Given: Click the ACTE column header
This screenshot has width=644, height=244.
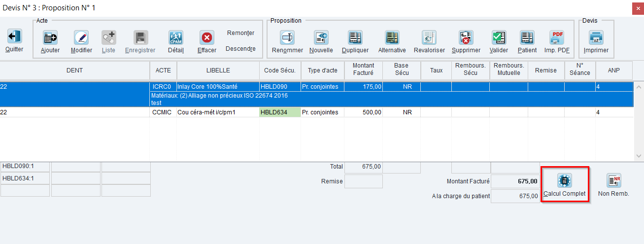Looking at the screenshot, I should tap(163, 70).
